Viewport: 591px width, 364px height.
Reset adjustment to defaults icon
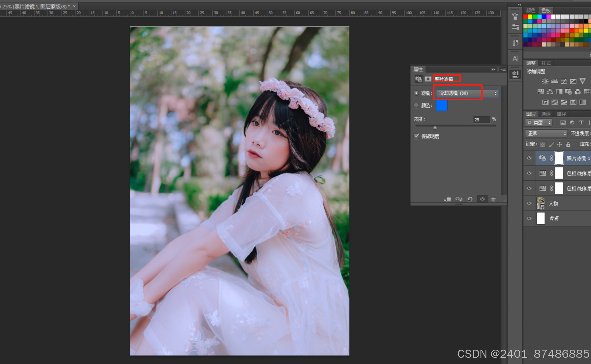470,199
